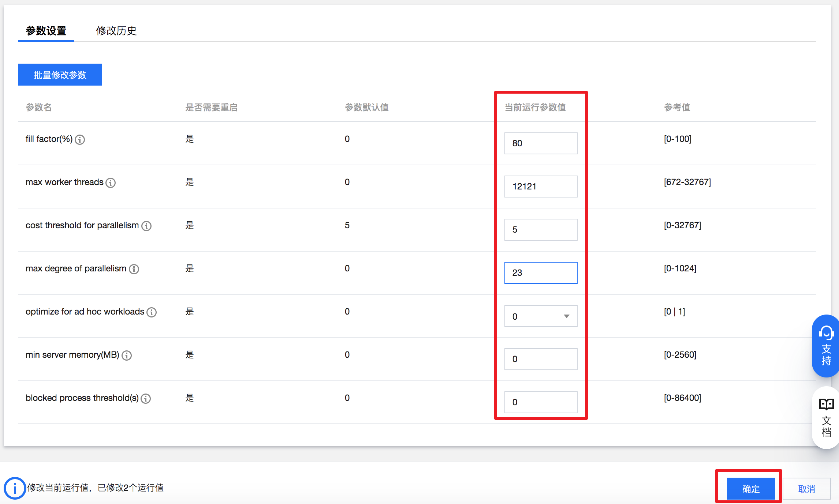The width and height of the screenshot is (839, 504).
Task: Expand the optimize for ad hoc workloads dropdown
Action: click(x=541, y=316)
